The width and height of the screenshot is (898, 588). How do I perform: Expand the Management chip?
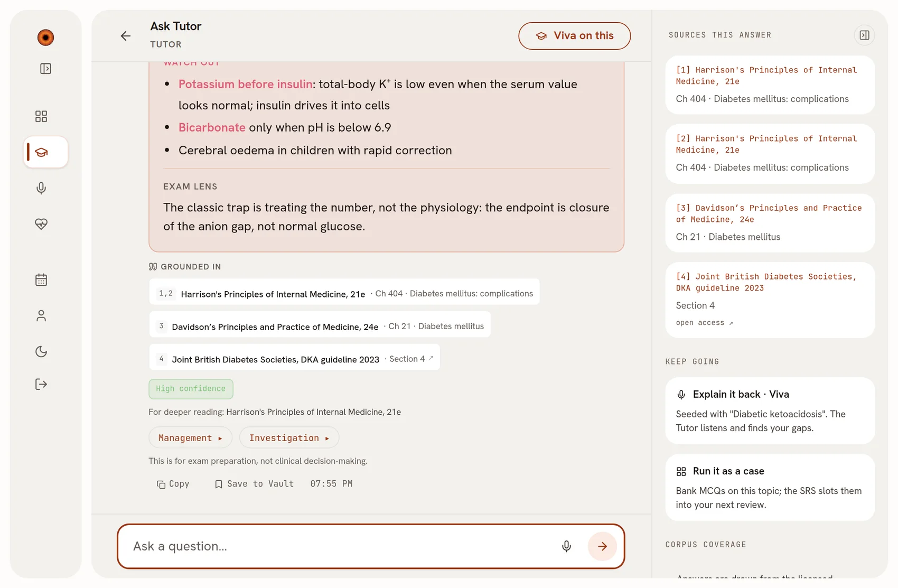(190, 437)
